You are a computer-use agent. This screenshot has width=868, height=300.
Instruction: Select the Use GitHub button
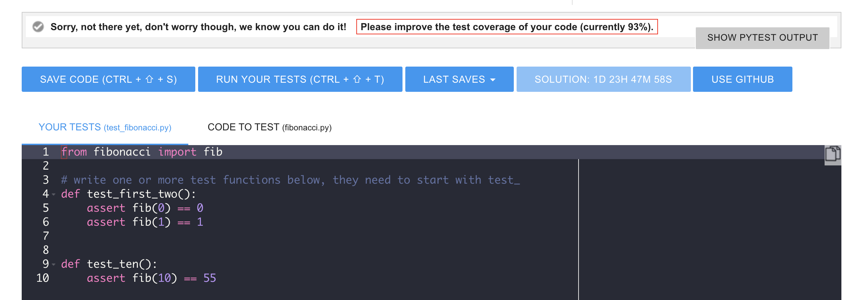click(742, 79)
